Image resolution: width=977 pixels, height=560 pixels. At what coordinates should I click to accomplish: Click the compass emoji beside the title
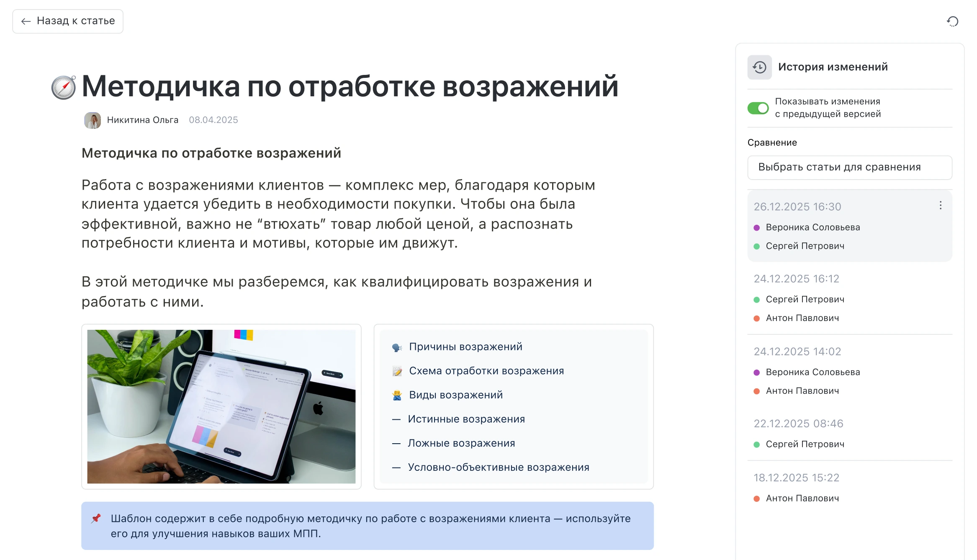point(64,87)
